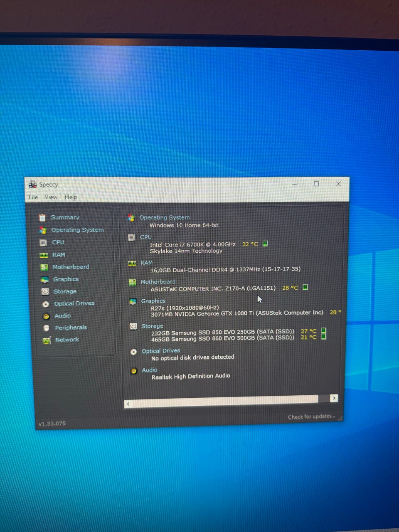
Task: Click the 860 EVO temperature indicator icon
Action: [323, 337]
